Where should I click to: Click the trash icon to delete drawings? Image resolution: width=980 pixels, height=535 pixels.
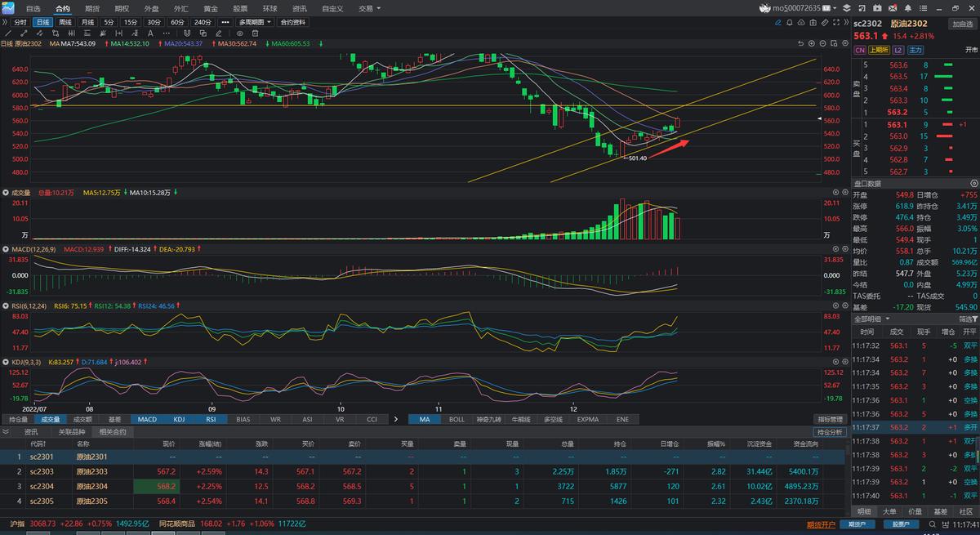tap(255, 33)
